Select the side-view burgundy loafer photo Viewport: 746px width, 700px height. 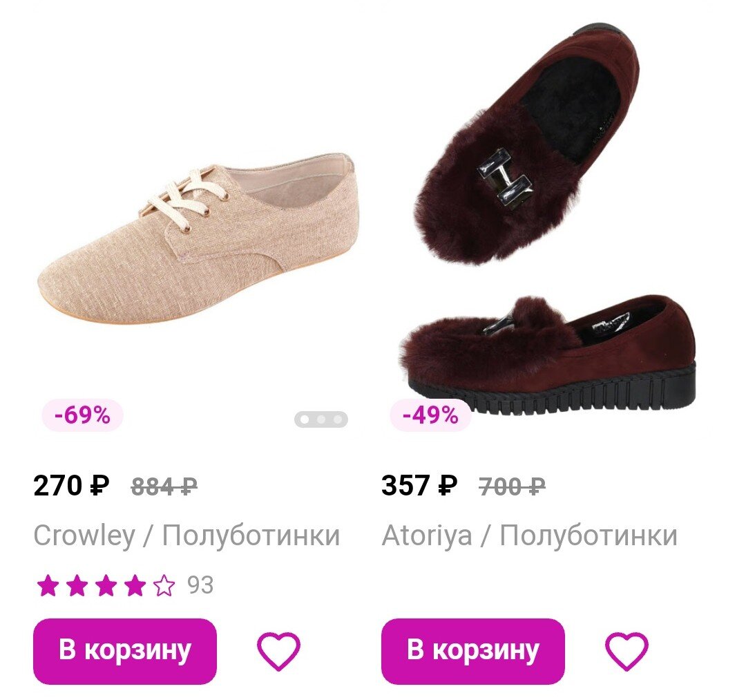547,354
